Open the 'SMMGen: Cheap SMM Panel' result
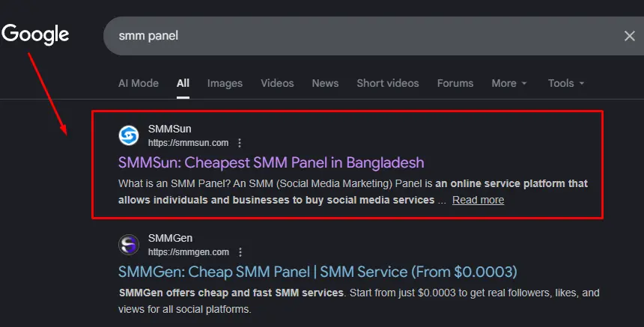Screen dimensions: 644x327 click(318, 272)
